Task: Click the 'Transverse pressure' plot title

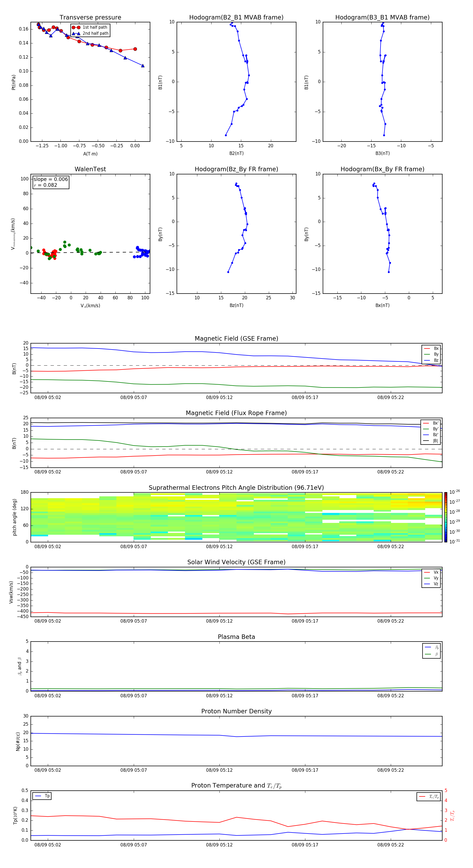Action: coord(90,18)
